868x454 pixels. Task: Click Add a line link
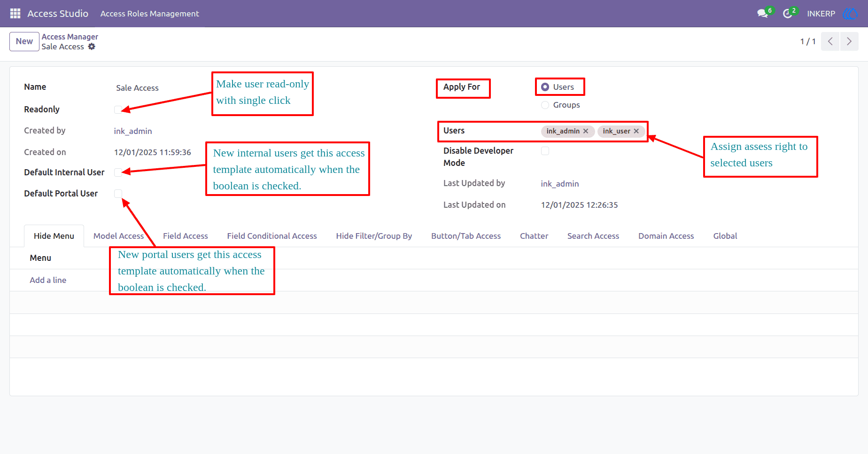(48, 280)
